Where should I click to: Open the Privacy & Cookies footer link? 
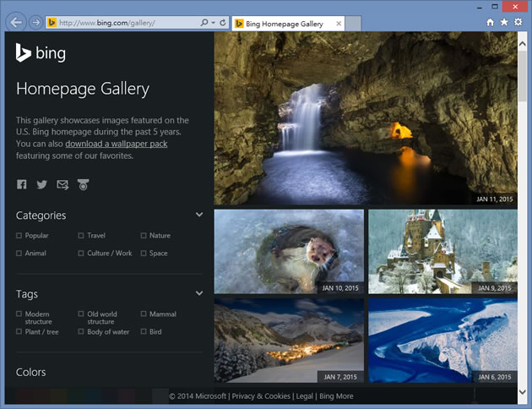261,395
